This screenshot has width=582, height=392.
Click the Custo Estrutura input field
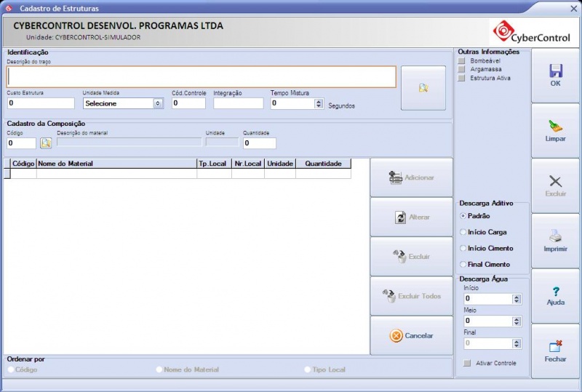pyautogui.click(x=41, y=103)
